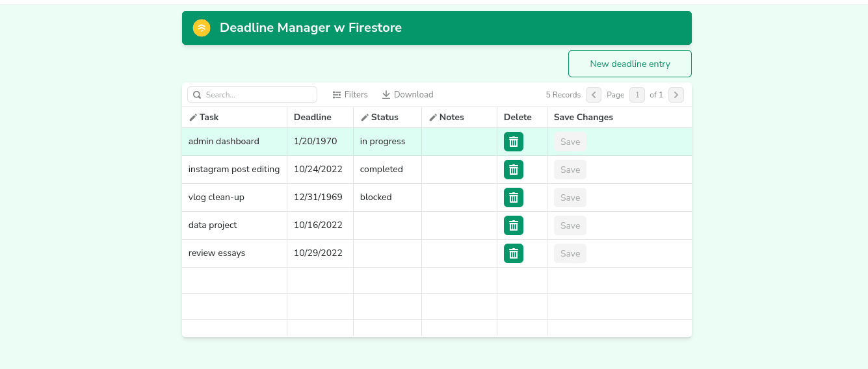Go to next page arrow
The image size is (868, 369).
(676, 95)
